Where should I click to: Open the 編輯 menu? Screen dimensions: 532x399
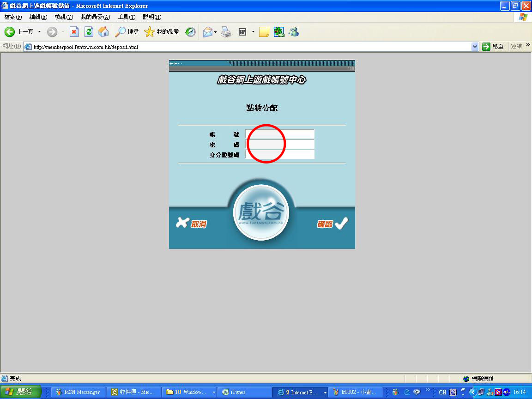38,17
